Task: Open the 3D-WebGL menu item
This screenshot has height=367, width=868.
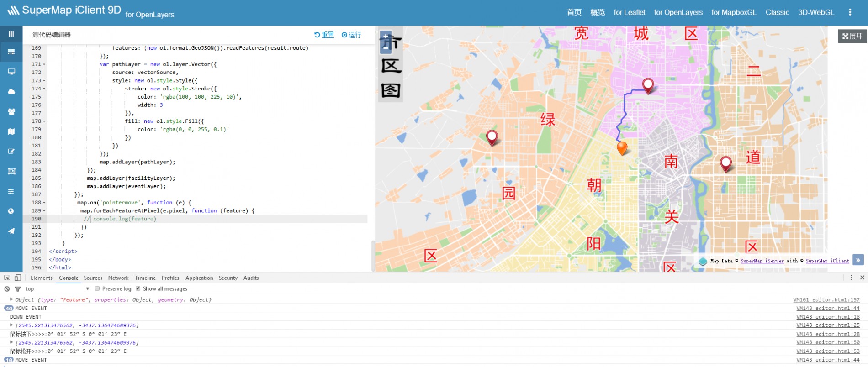Action: [816, 12]
